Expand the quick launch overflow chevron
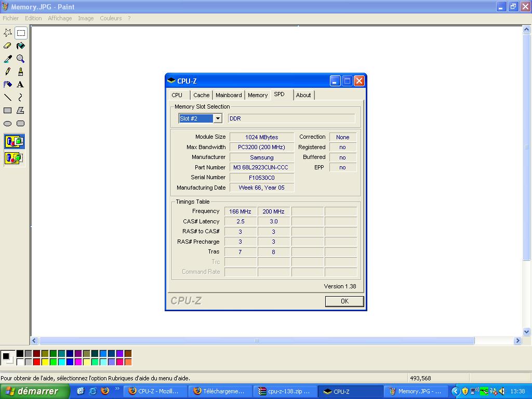The image size is (532, 399). 117,389
